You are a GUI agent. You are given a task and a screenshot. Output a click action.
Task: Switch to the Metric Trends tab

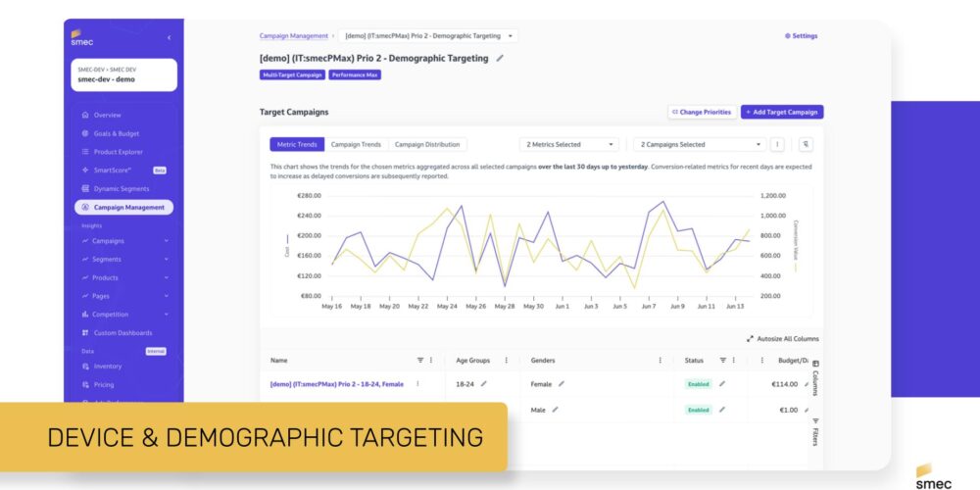tap(297, 144)
